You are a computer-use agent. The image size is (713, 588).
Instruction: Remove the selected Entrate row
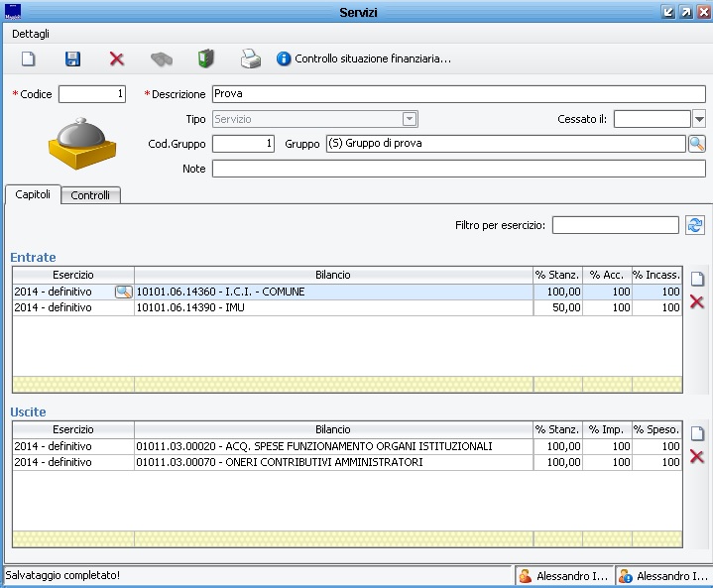(697, 301)
